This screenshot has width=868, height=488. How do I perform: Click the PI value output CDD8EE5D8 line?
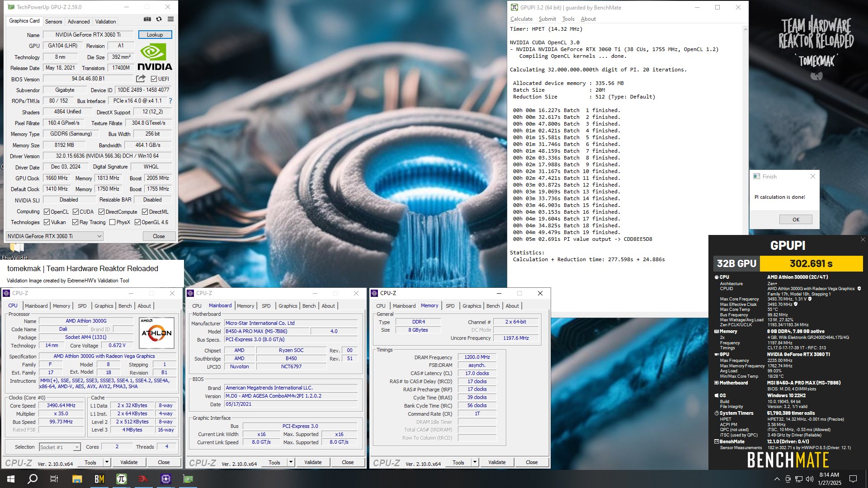click(582, 239)
